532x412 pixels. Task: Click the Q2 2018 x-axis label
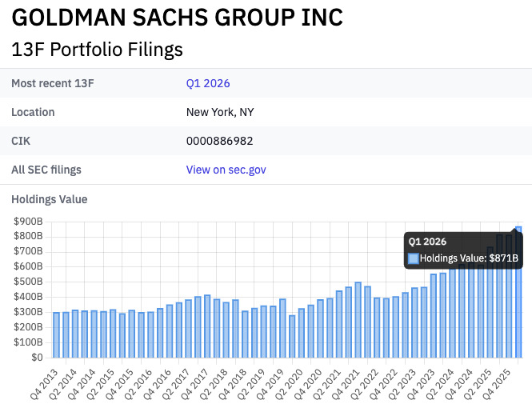click(214, 384)
